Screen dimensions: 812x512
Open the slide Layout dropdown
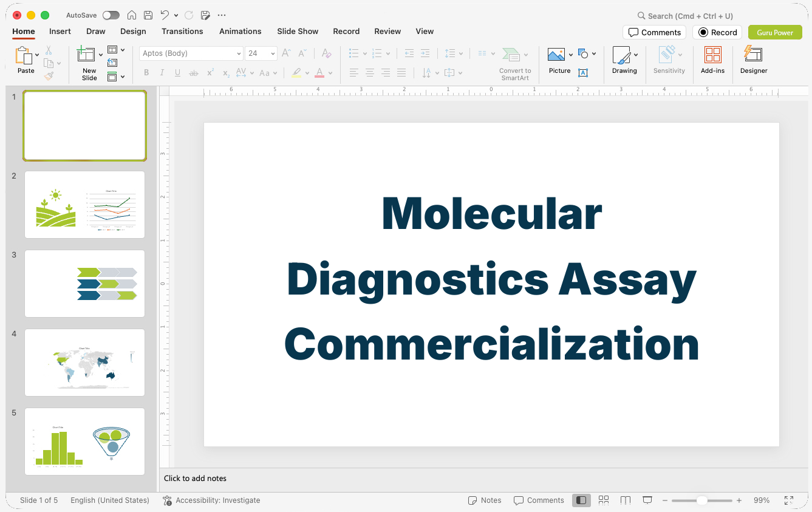[x=116, y=50]
